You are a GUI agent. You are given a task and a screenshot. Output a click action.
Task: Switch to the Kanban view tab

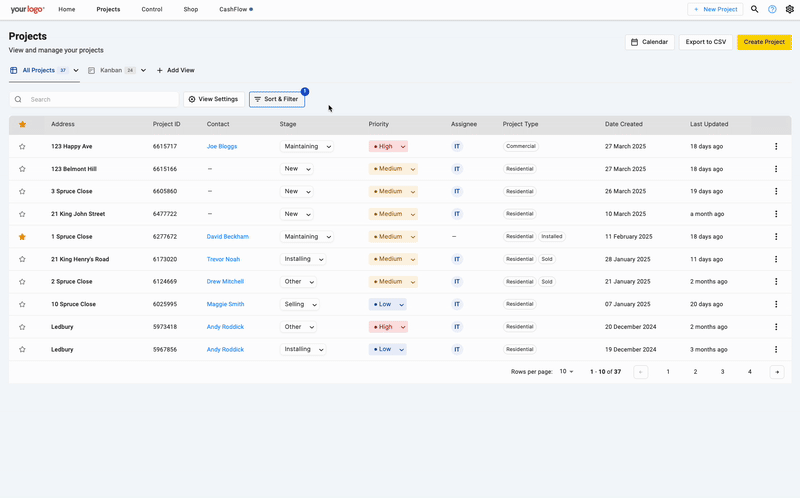(x=117, y=70)
